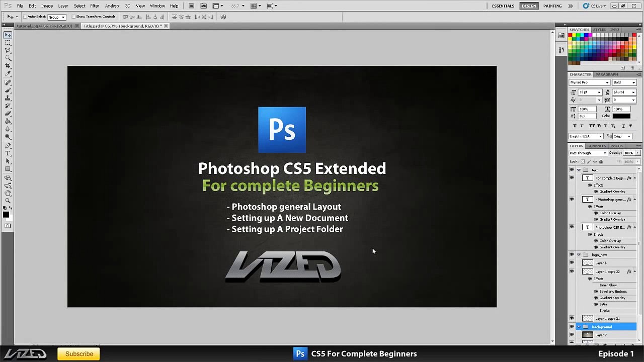Screen dimensions: 644x362
Task: Create a new swatch in Swatches panel
Action: pos(623,68)
